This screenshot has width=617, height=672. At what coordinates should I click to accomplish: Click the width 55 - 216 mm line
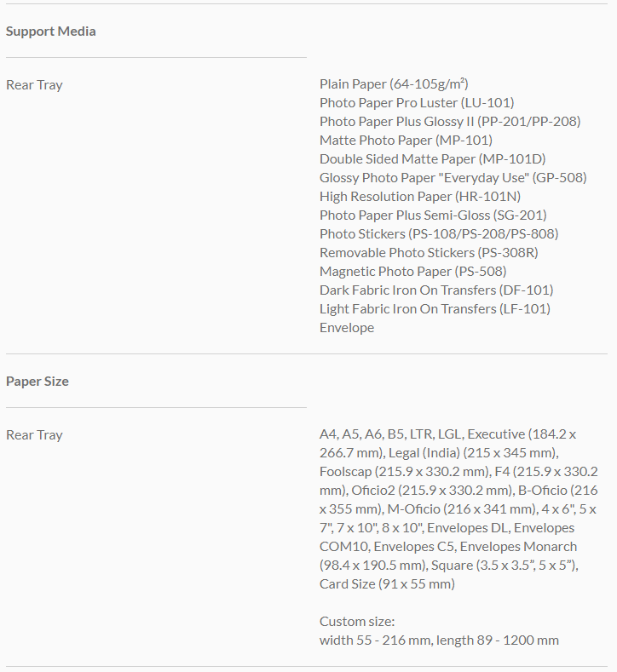click(439, 640)
